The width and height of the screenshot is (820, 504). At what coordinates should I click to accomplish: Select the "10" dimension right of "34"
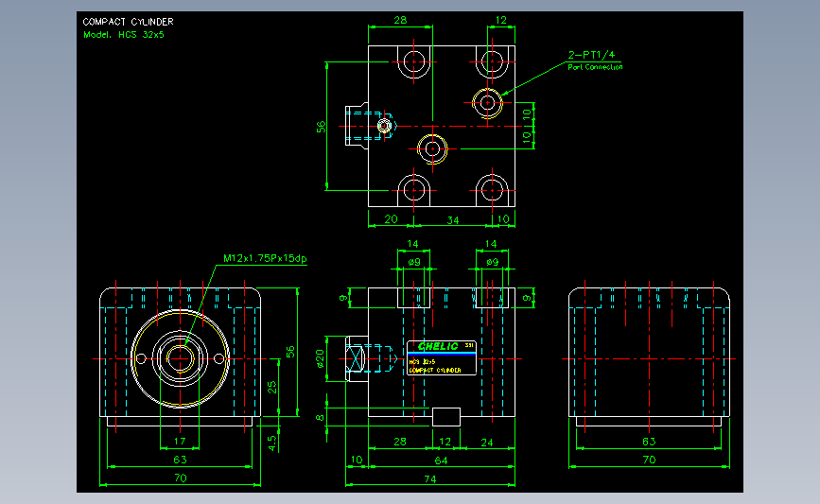tap(503, 219)
